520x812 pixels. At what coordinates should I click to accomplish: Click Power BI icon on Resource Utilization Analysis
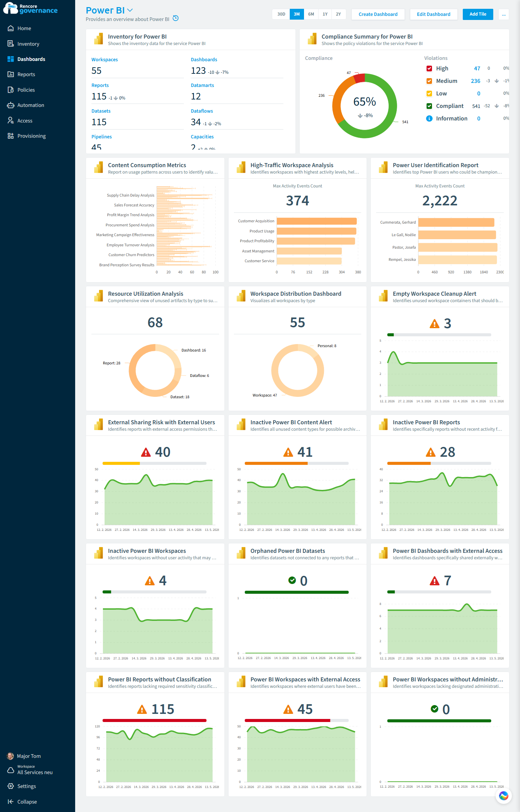tap(99, 296)
